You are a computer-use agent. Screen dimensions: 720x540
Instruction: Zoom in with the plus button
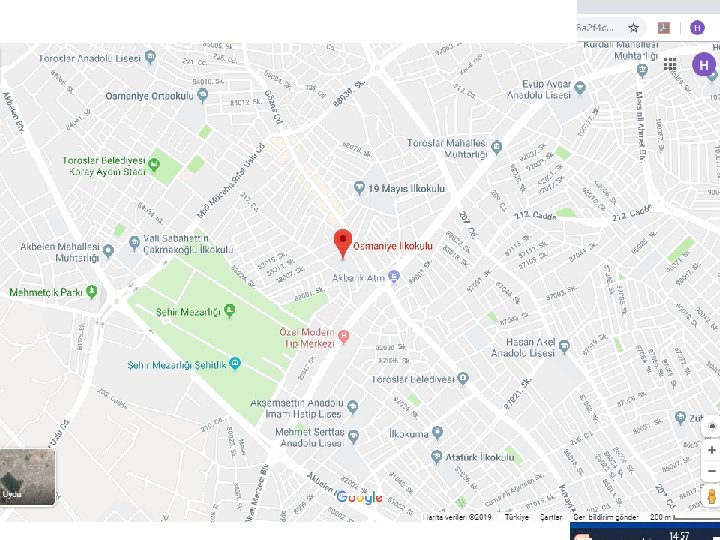[x=711, y=450]
